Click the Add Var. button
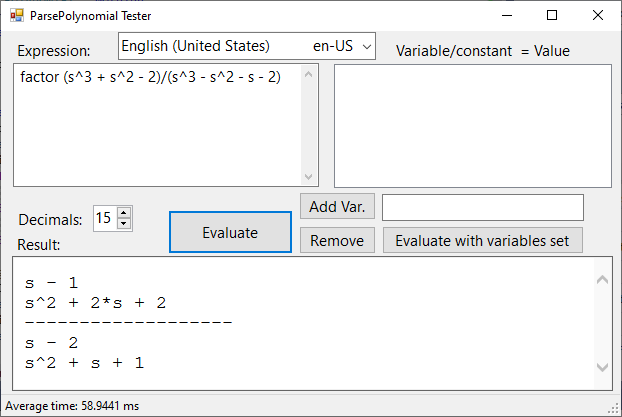622x417 pixels. coord(337,206)
